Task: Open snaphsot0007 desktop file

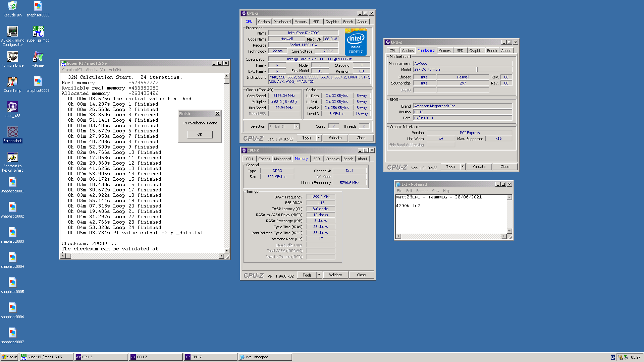Action: 12,336
